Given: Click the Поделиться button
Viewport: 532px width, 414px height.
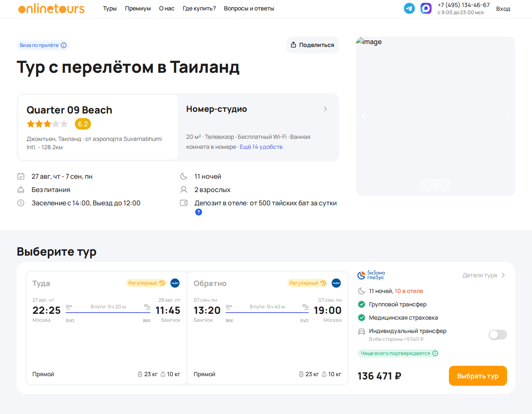Looking at the screenshot, I should coord(313,45).
